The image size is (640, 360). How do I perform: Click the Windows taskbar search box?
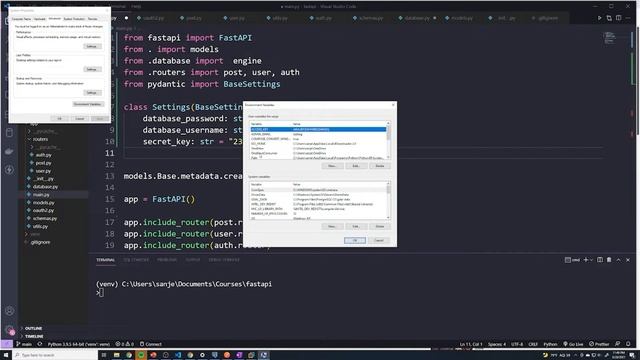(x=55, y=355)
